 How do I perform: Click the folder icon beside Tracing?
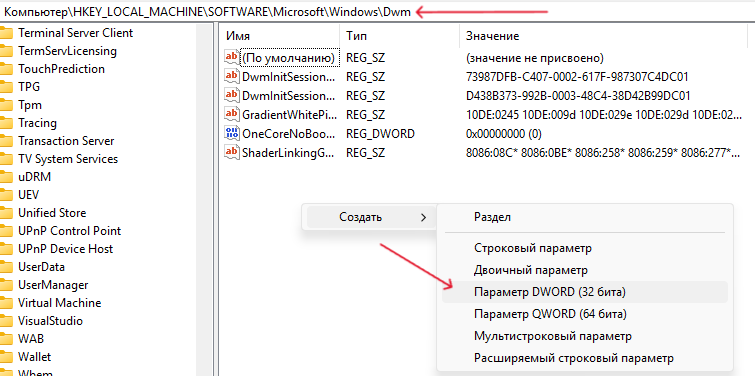6,123
